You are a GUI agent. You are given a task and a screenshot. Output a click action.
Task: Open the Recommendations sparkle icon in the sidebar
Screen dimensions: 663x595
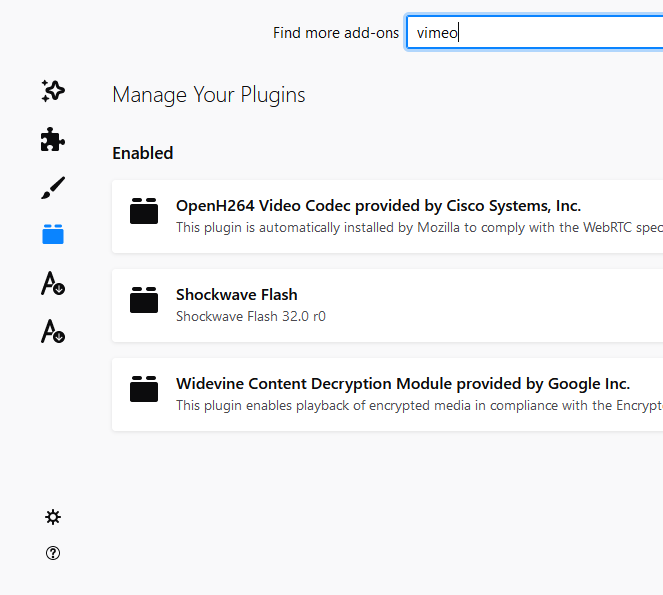coord(53,91)
